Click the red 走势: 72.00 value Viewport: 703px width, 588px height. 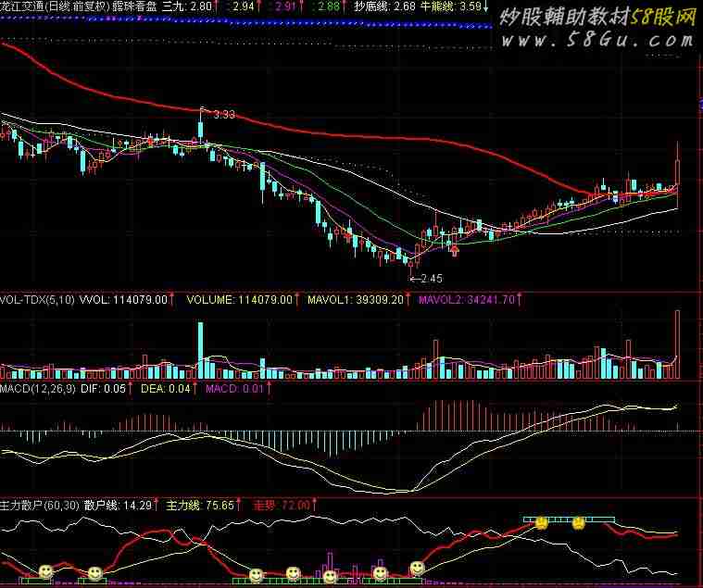click(282, 506)
